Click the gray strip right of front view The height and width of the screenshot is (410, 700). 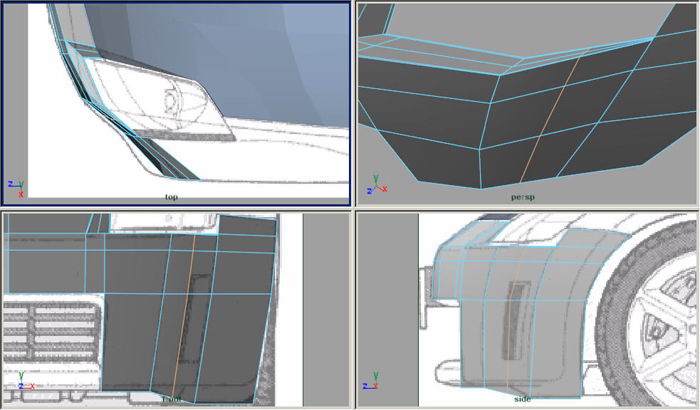click(x=324, y=310)
